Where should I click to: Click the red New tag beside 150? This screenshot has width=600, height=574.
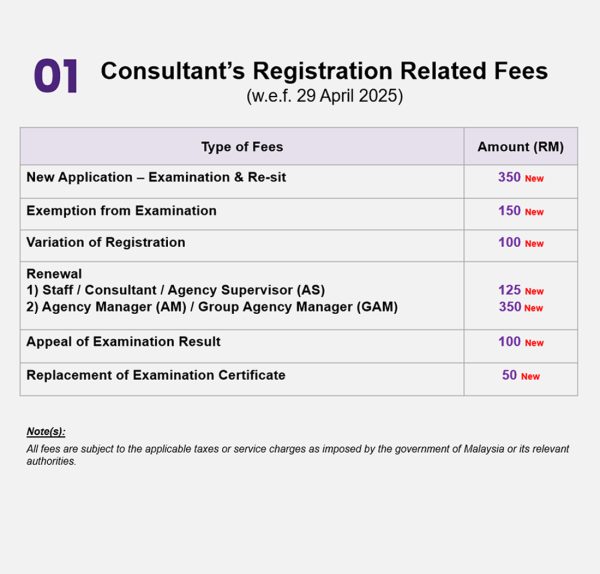click(534, 212)
